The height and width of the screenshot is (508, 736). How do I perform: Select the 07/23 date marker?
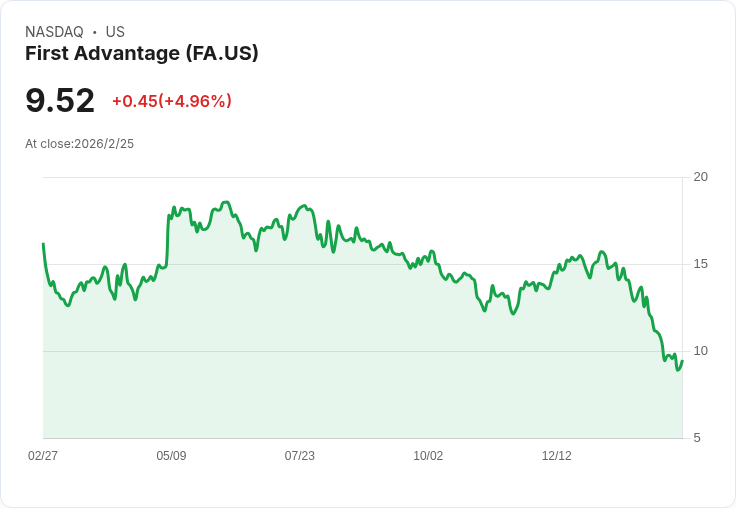click(x=299, y=455)
